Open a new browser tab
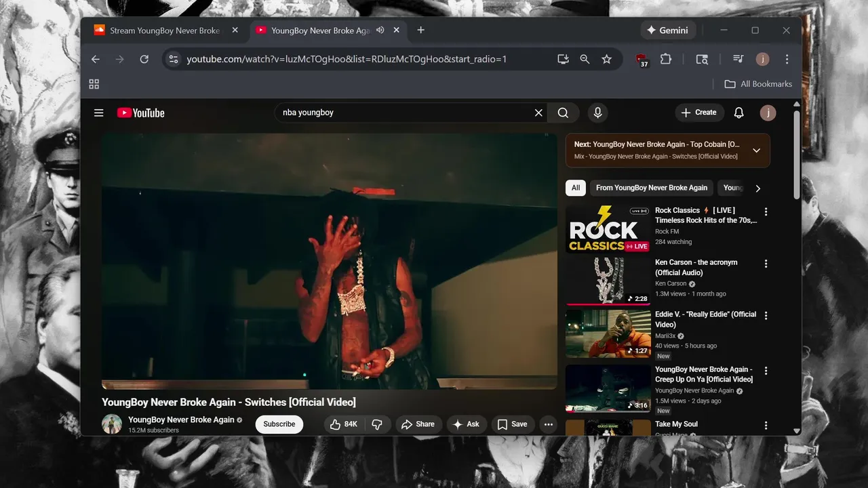This screenshot has width=868, height=488. click(420, 30)
